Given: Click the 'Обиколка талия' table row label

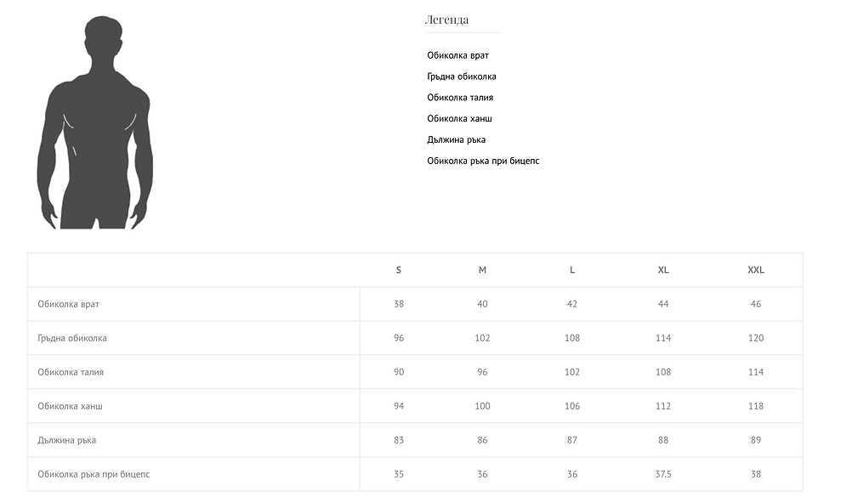Looking at the screenshot, I should [71, 372].
